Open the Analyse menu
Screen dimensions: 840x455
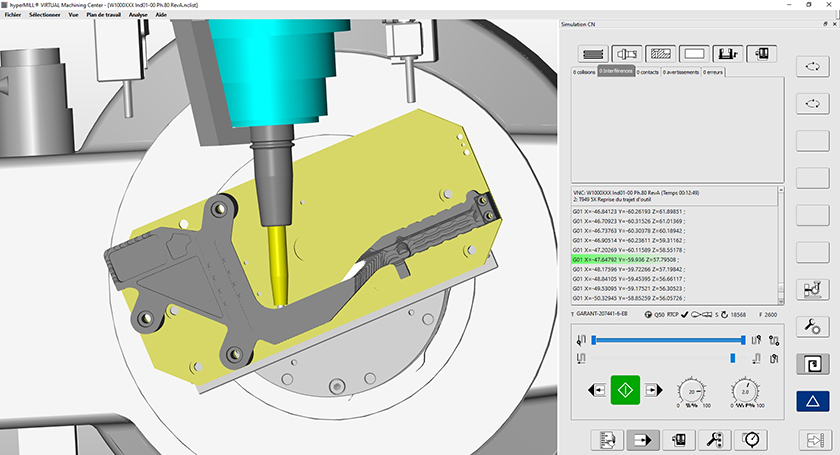pos(138,16)
